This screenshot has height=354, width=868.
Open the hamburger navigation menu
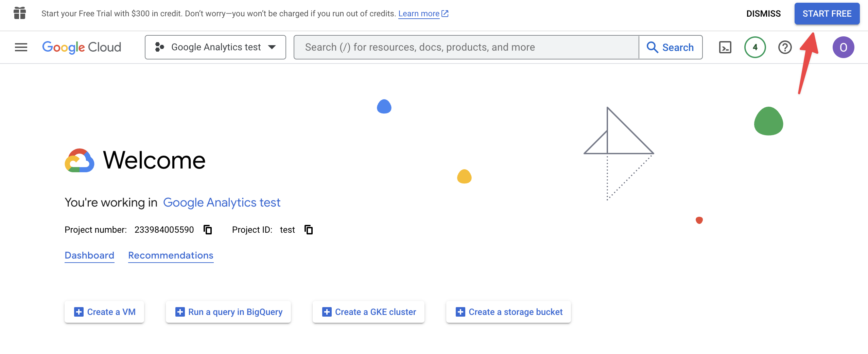[x=21, y=47]
